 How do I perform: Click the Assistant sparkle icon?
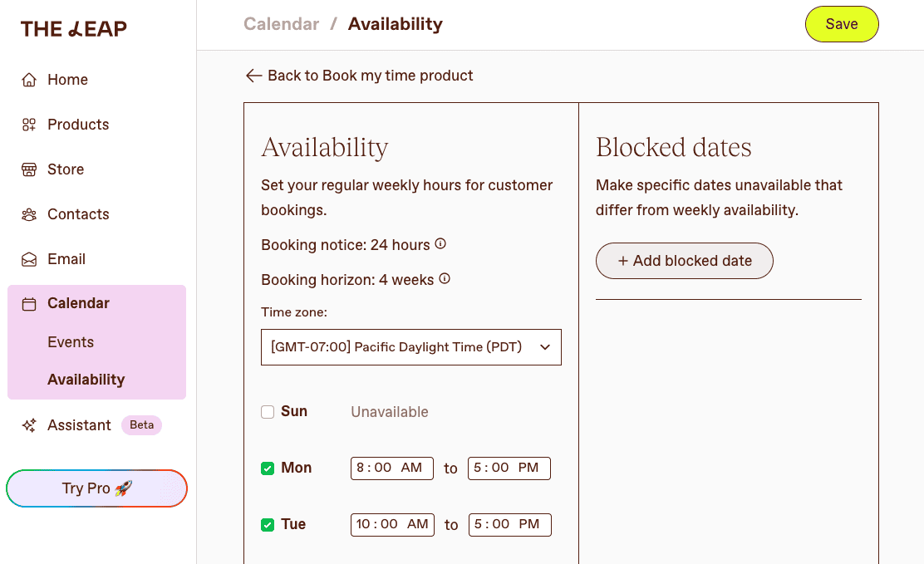pyautogui.click(x=29, y=425)
